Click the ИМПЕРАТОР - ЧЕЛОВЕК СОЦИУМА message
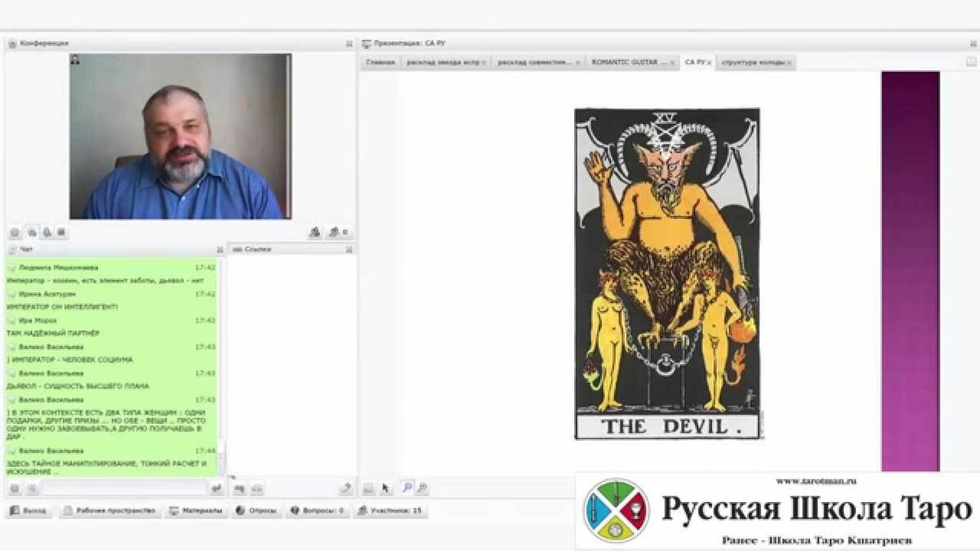980x551 pixels. point(69,359)
